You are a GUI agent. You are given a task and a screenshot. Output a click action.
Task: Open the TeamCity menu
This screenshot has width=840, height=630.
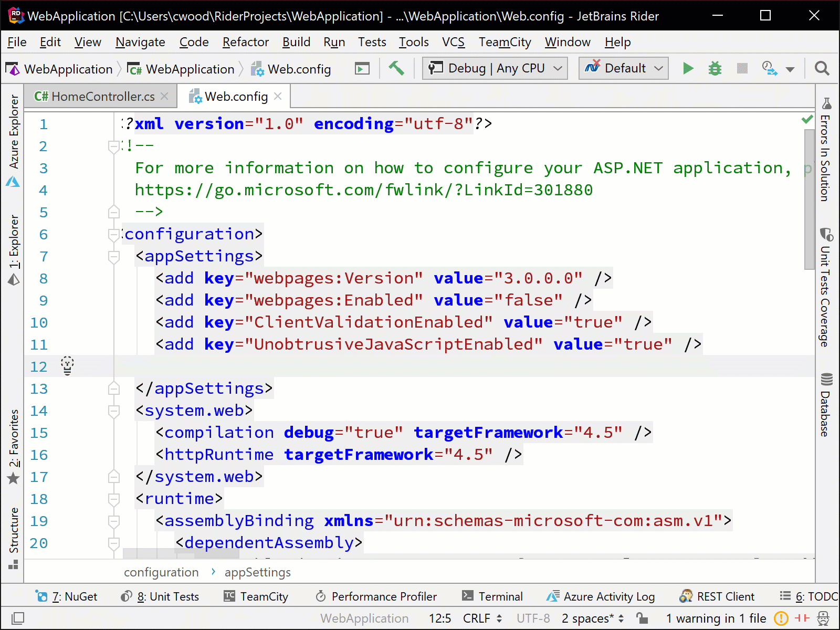[x=505, y=42]
